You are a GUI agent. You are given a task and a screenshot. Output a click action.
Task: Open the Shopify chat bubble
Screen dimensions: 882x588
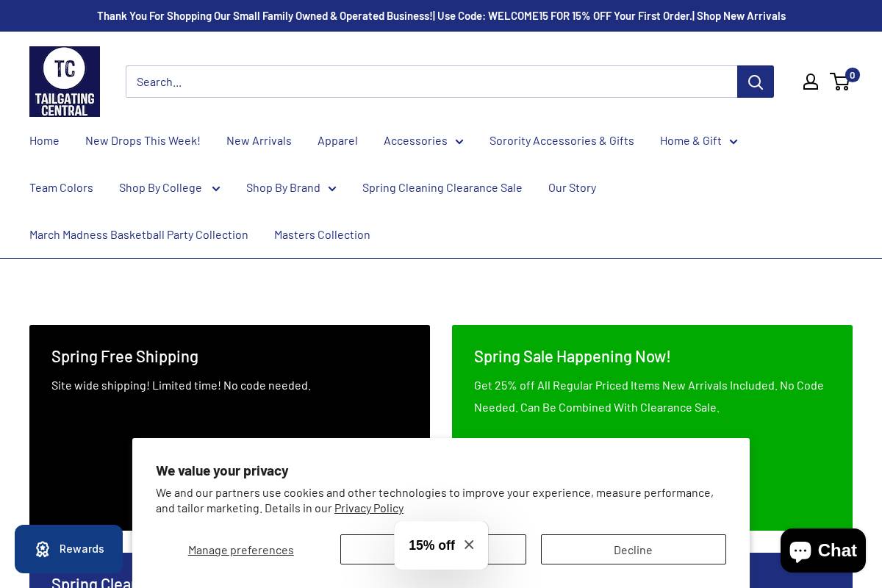point(823,550)
